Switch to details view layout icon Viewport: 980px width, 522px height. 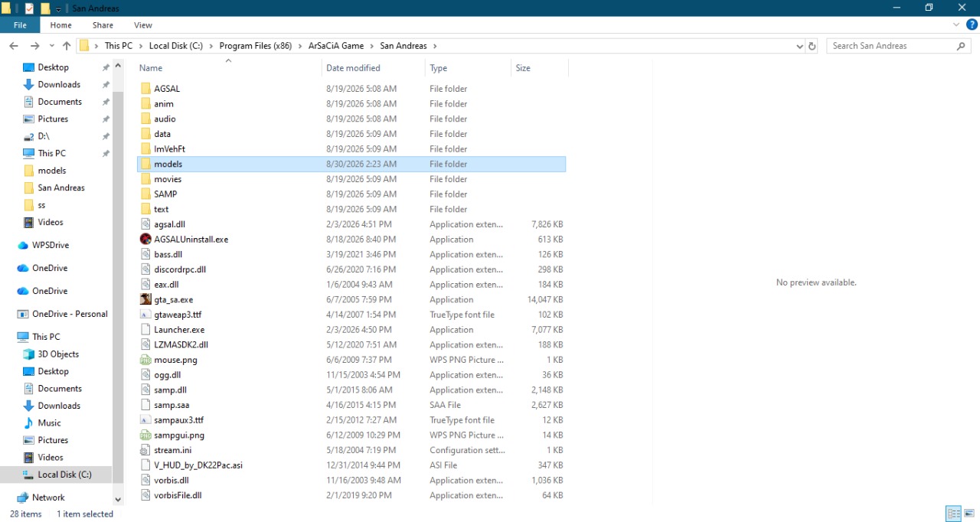953,514
